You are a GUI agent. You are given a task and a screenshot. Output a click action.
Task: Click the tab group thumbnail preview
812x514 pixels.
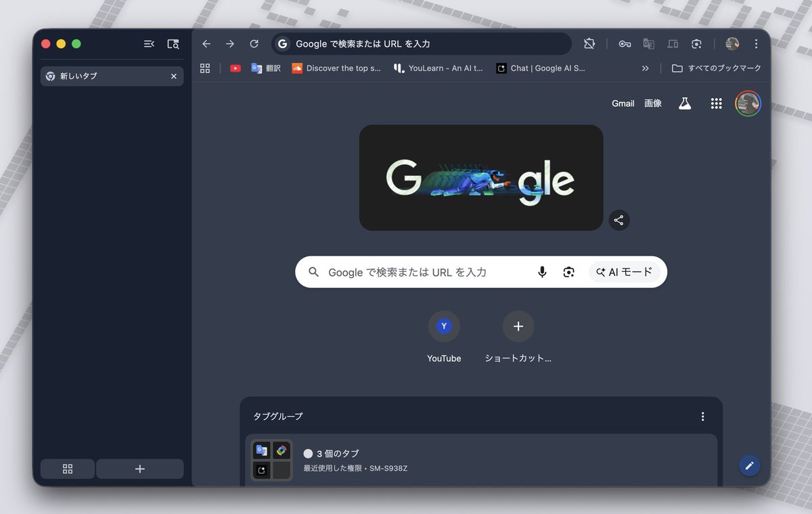[272, 460]
